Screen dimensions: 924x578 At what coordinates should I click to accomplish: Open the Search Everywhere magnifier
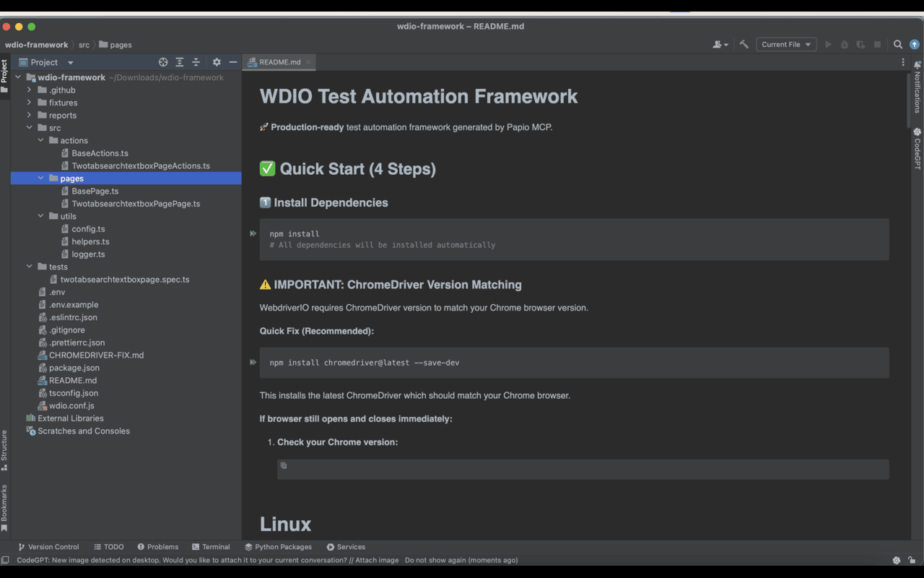898,44
